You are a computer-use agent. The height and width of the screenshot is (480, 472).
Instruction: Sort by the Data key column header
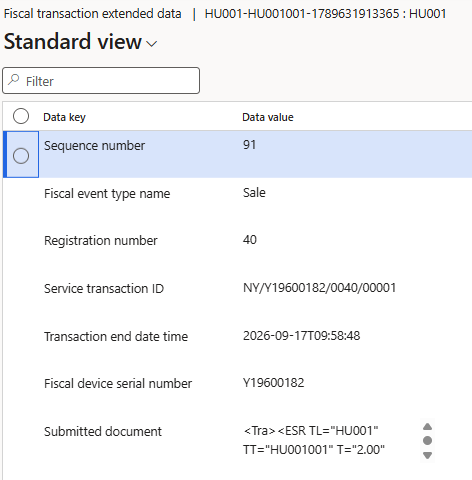pos(65,117)
